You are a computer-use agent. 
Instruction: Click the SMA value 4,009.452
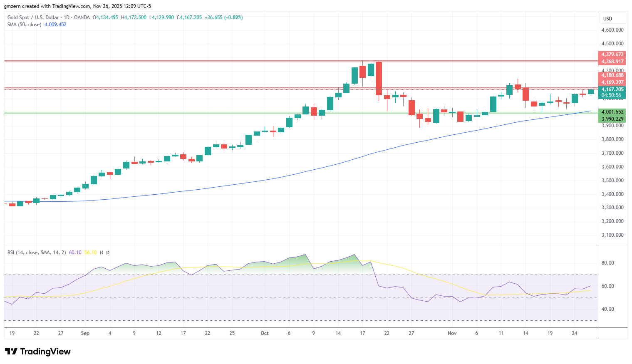[x=55, y=25]
